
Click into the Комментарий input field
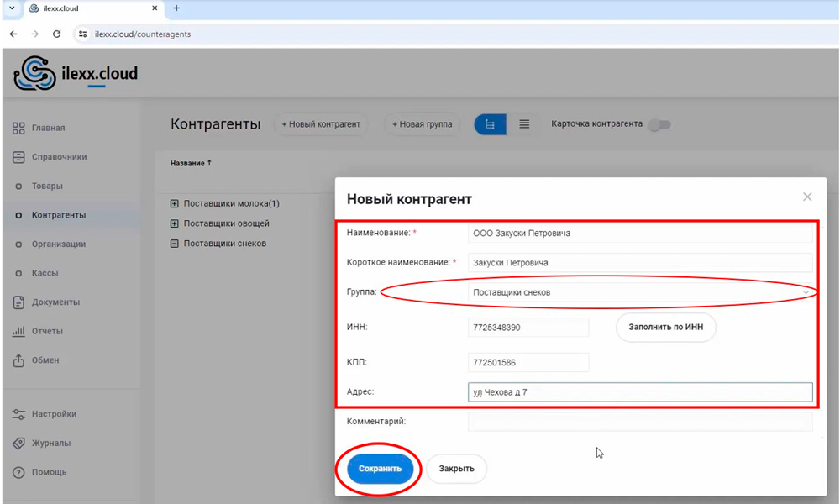[639, 422]
